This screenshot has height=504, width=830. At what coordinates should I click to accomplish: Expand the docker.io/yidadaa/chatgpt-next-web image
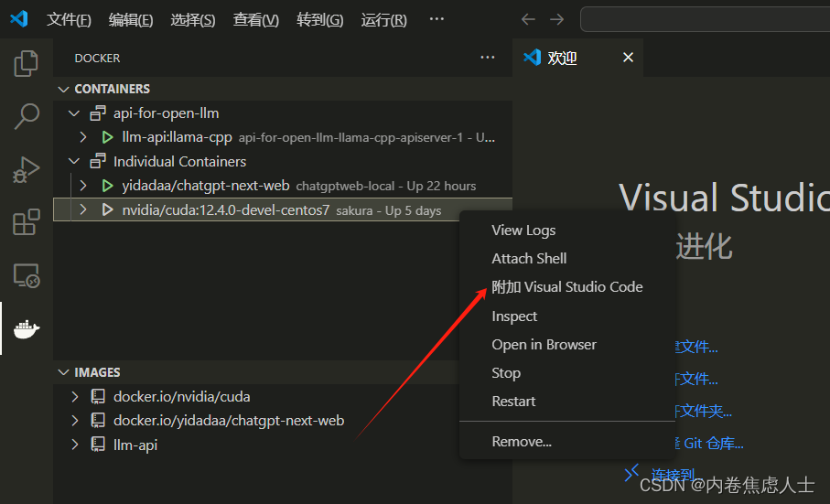coord(75,421)
